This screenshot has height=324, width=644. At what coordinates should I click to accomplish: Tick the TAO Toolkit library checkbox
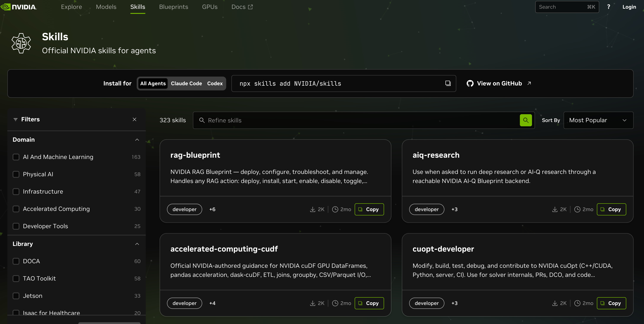(x=16, y=278)
